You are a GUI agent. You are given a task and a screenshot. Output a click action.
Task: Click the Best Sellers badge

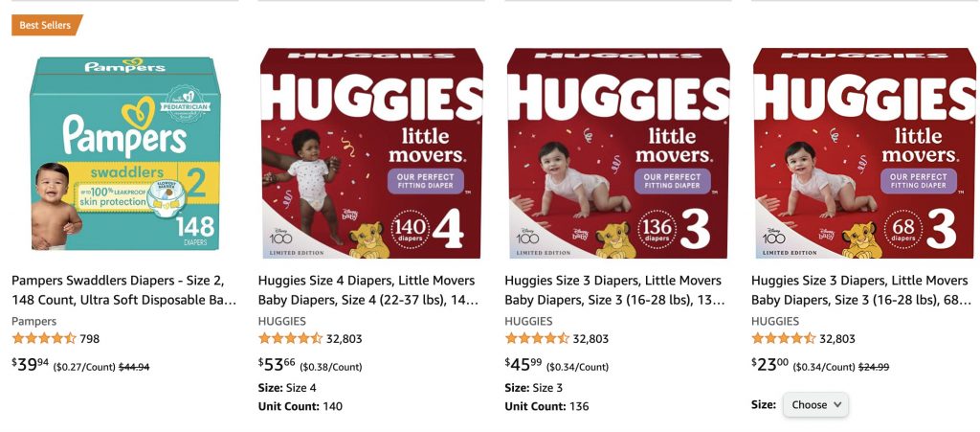point(46,25)
